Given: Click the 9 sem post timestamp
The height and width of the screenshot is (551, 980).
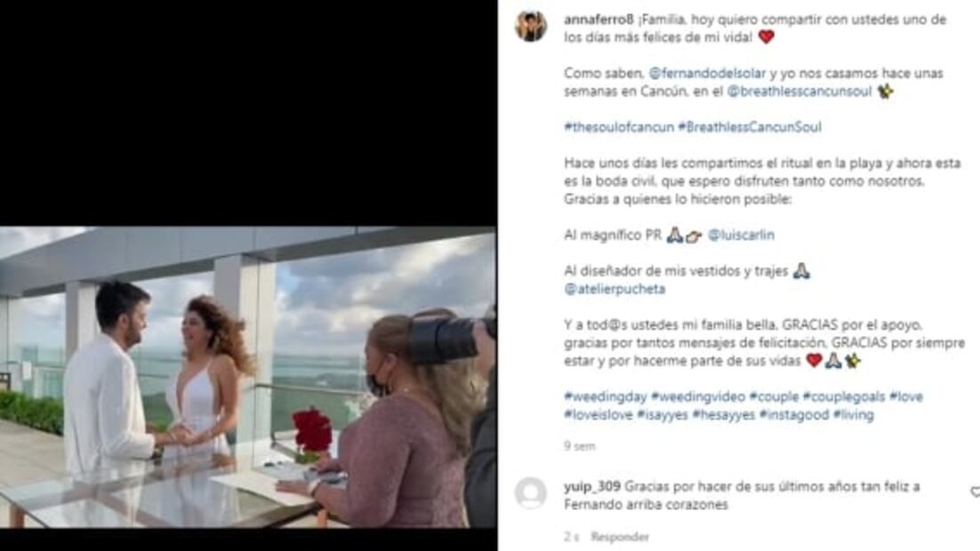Looking at the screenshot, I should tap(580, 446).
